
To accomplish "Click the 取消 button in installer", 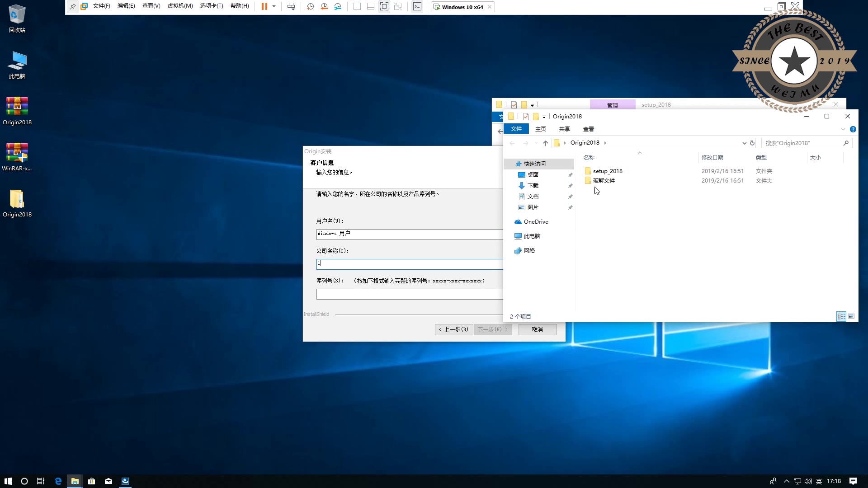I will (x=537, y=329).
